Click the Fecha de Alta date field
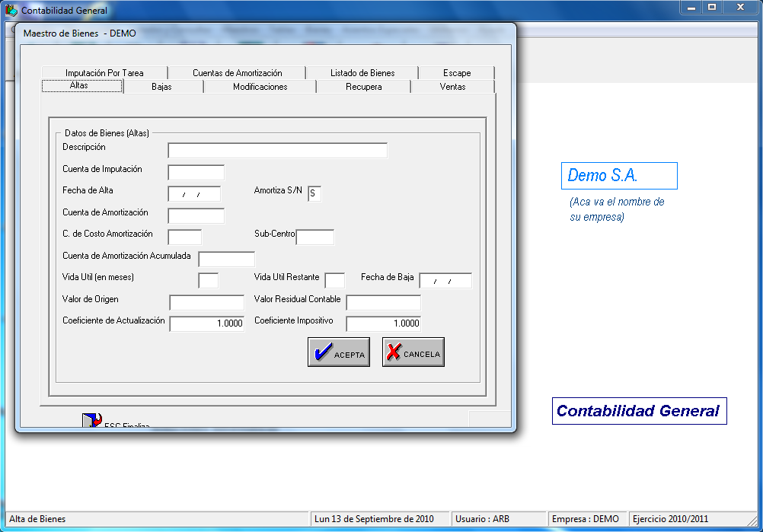This screenshot has width=763, height=532. click(194, 194)
